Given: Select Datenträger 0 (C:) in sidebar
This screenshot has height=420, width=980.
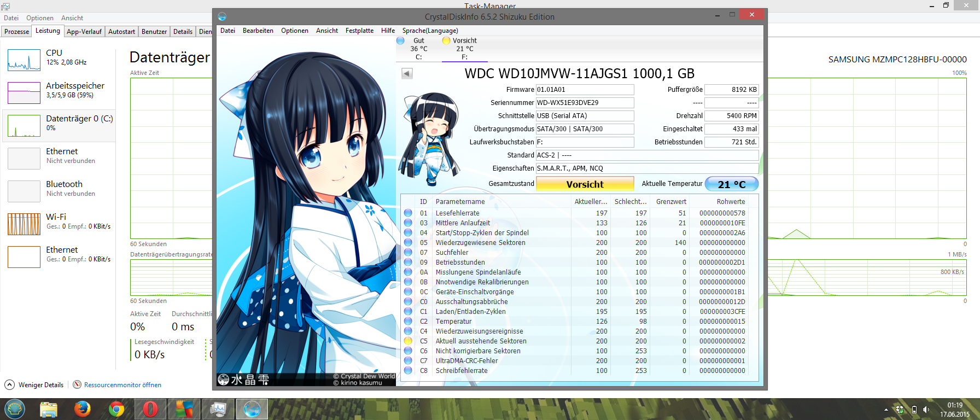Looking at the screenshot, I should pyautogui.click(x=59, y=126).
